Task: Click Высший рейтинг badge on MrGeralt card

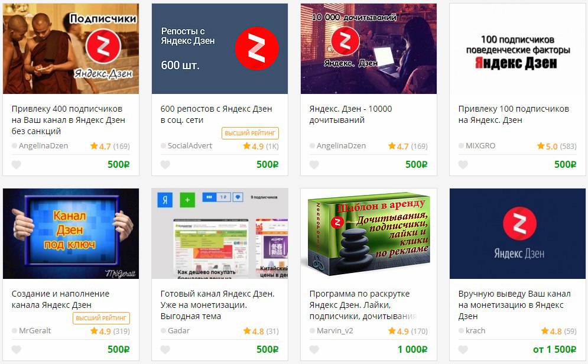Action: [101, 318]
